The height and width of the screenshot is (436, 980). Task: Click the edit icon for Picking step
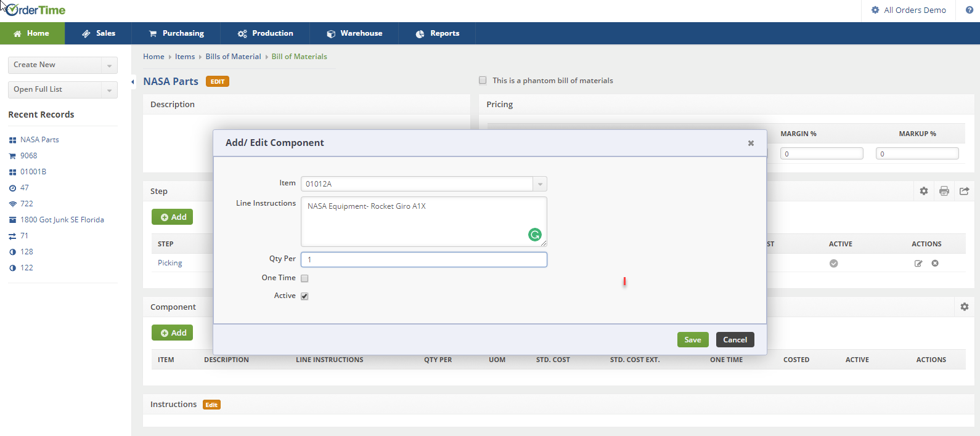pos(918,264)
